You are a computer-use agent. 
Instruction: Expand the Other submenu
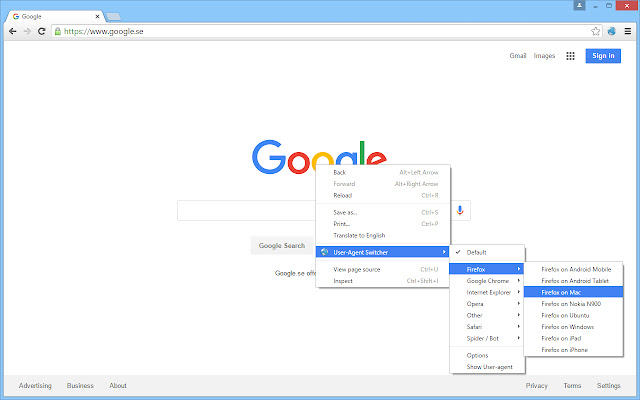(x=487, y=315)
